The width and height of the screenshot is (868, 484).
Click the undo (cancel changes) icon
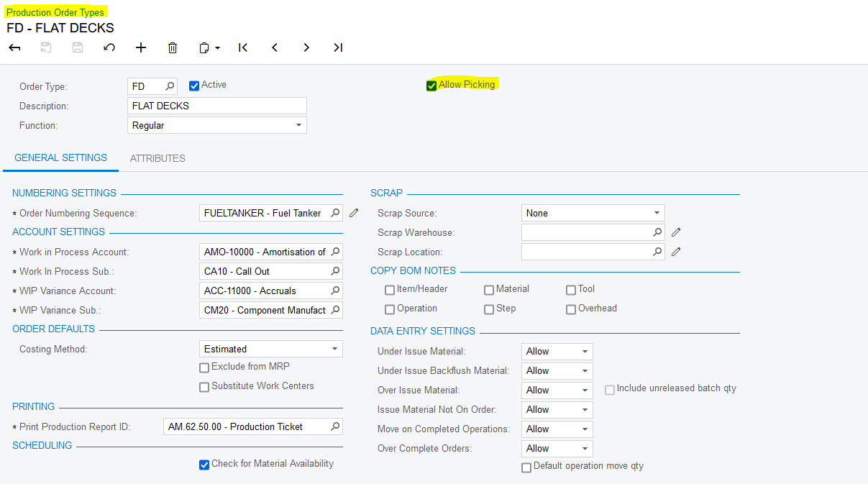(x=109, y=47)
